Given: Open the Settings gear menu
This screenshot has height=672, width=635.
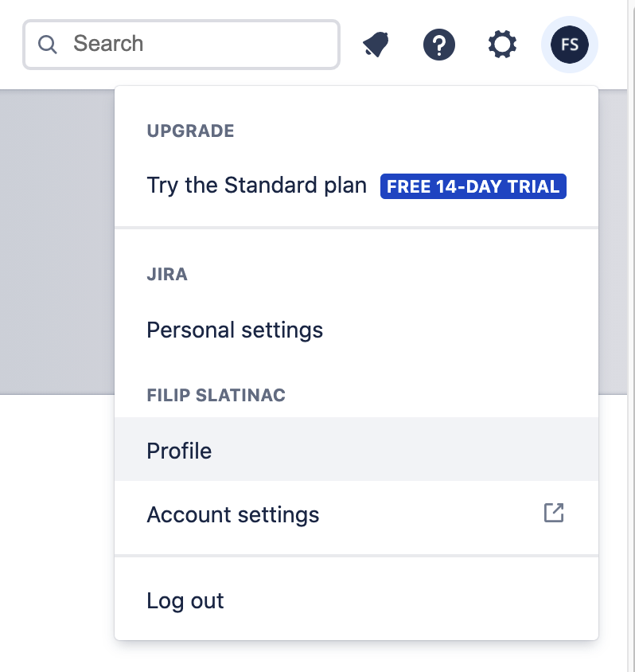Looking at the screenshot, I should coord(502,44).
